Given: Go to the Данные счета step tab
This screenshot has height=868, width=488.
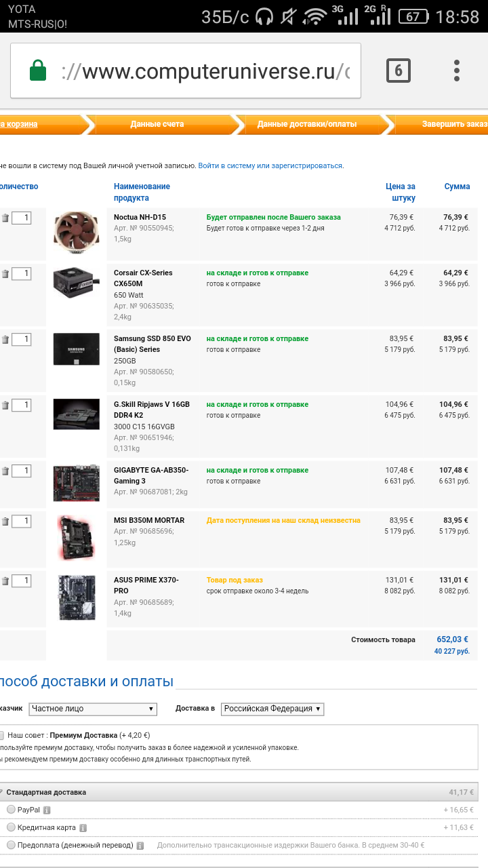Looking at the screenshot, I should pyautogui.click(x=157, y=124).
